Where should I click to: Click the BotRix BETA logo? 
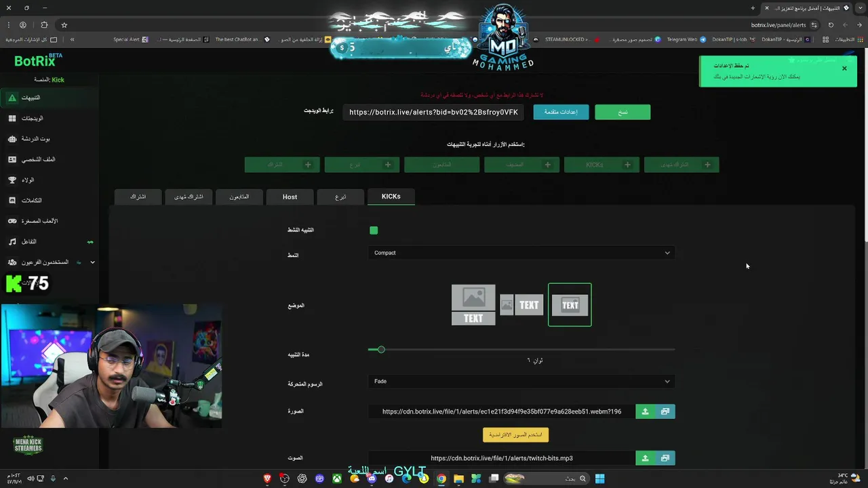(38, 61)
